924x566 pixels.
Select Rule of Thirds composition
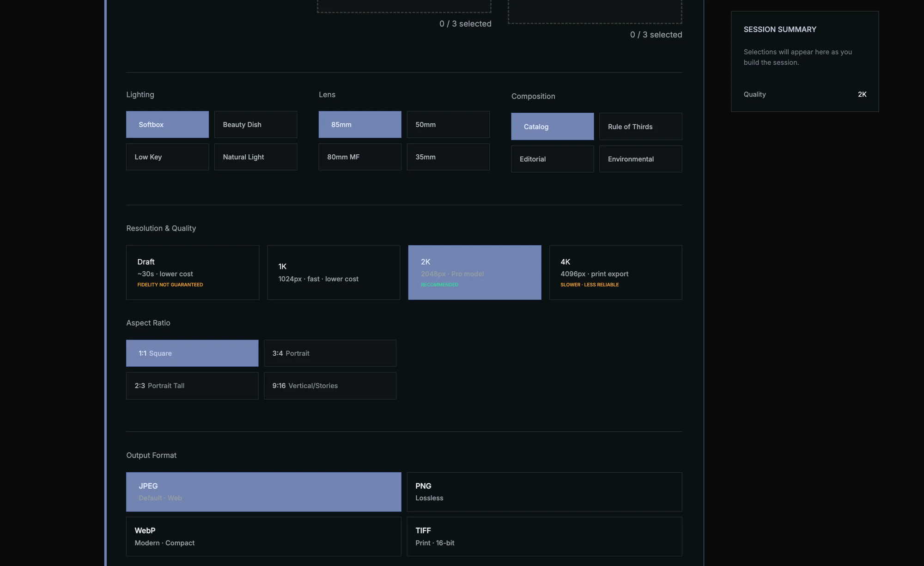pyautogui.click(x=641, y=126)
